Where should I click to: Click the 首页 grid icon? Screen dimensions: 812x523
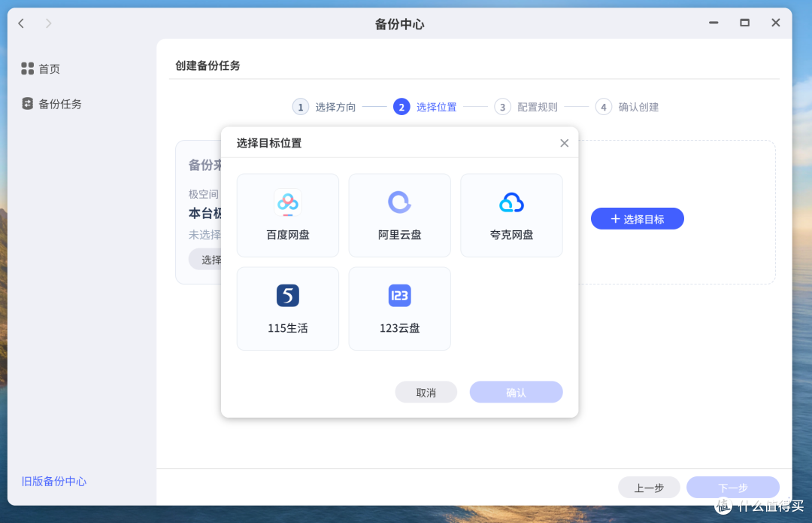(28, 68)
